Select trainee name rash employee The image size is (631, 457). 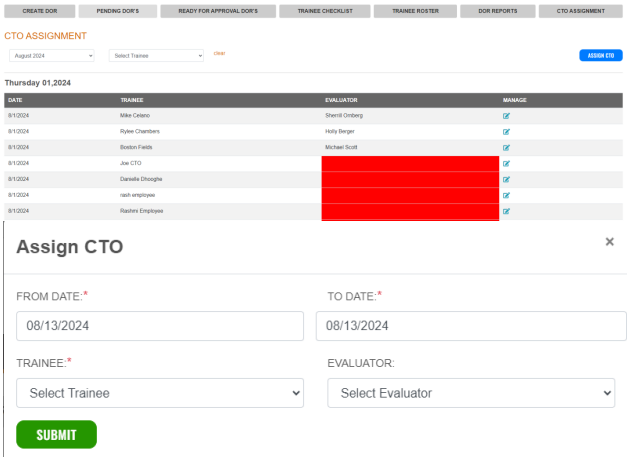point(137,195)
